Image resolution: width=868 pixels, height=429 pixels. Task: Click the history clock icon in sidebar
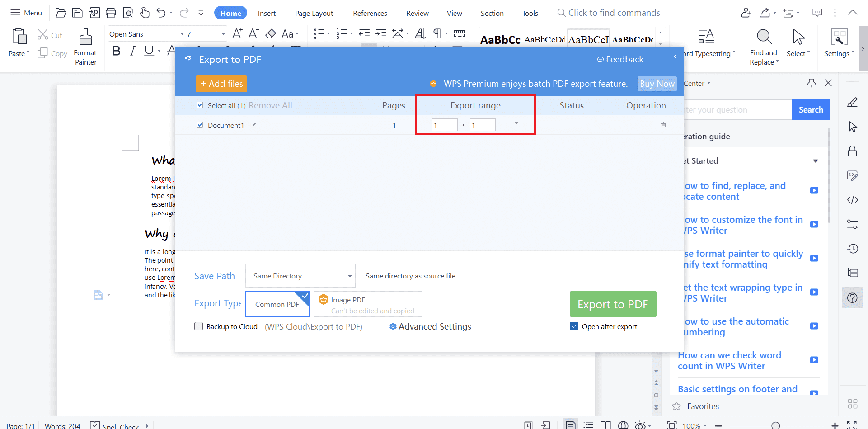(x=853, y=248)
